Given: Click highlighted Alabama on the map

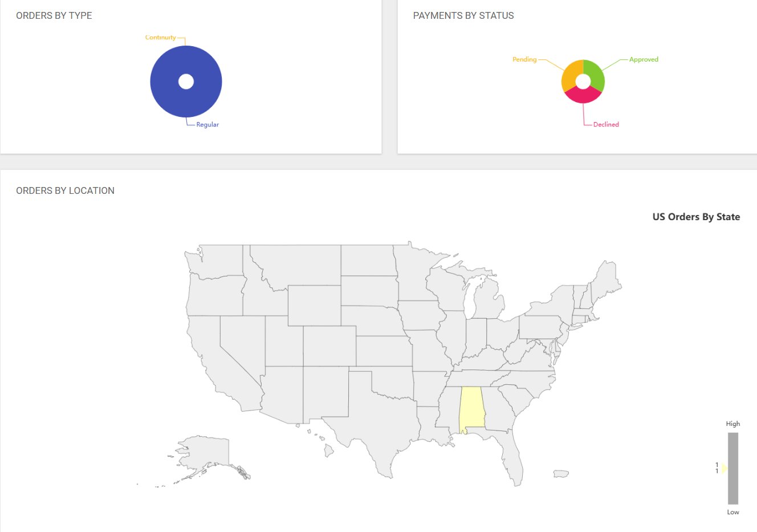Looking at the screenshot, I should pos(471,407).
